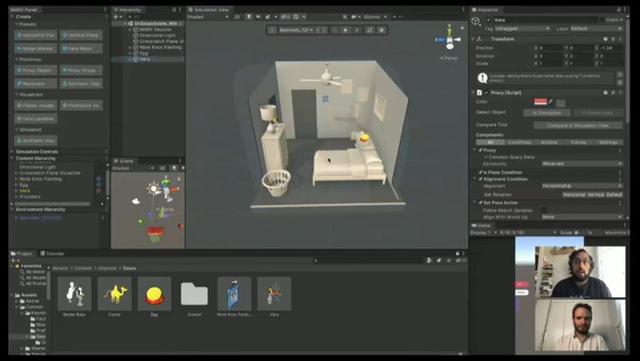This screenshot has width=640, height=361.
Task: Collapse the Content Hierarchy section
Action: (12, 158)
